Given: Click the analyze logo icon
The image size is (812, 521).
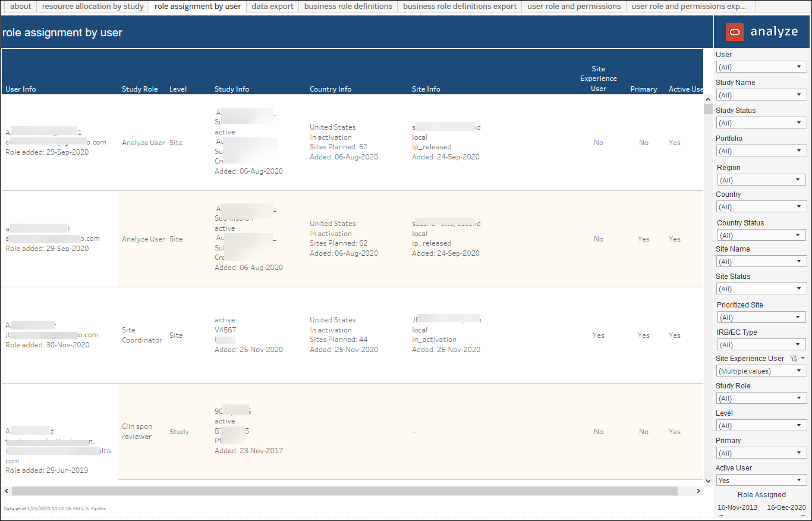Looking at the screenshot, I should pyautogui.click(x=735, y=32).
